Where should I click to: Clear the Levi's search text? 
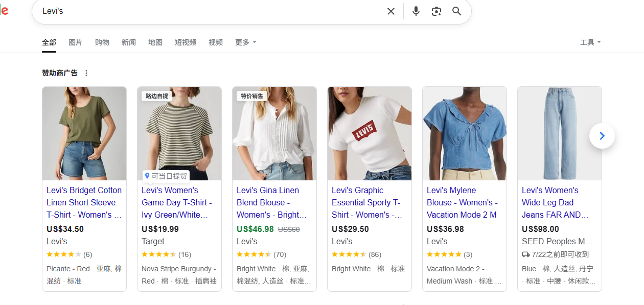coord(391,11)
